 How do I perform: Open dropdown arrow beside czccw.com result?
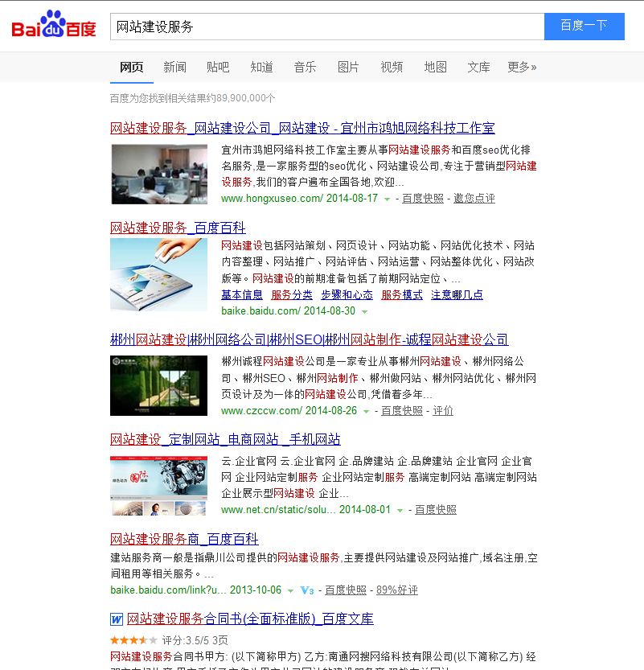coord(367,411)
